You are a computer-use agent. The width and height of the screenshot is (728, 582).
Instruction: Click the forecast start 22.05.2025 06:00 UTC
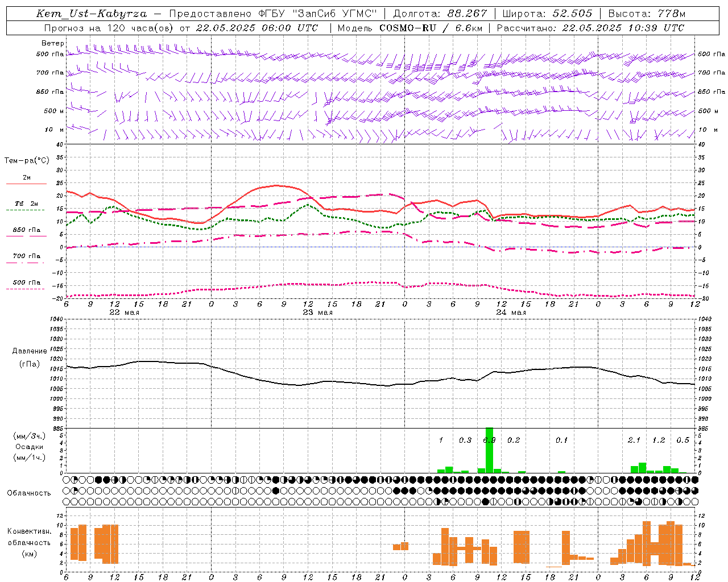pos(257,28)
